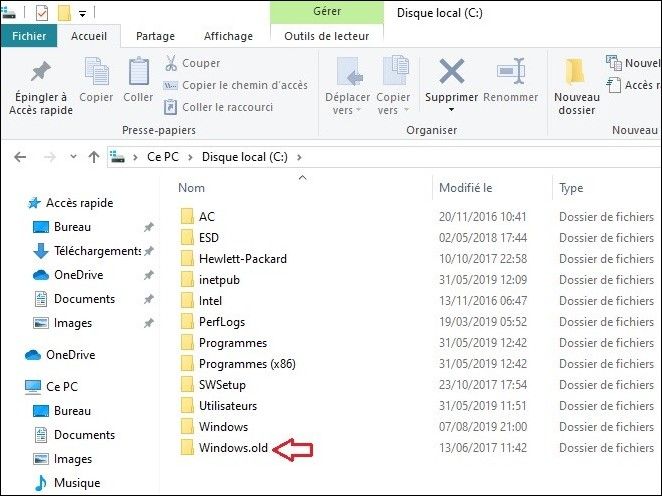Unpin Téléchargements using its pin icon
Image resolution: width=662 pixels, height=496 pixels.
[x=149, y=251]
